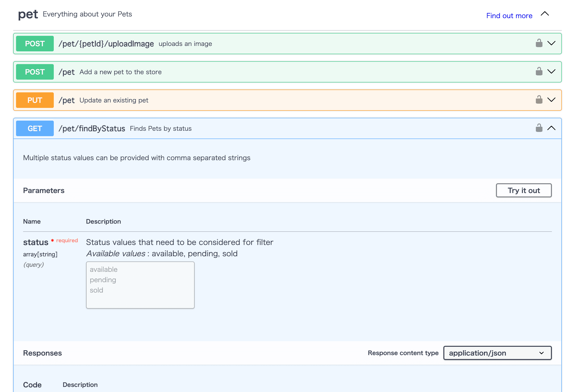The width and height of the screenshot is (575, 392).
Task: Click lock icon on POST /pet row
Action: click(539, 72)
